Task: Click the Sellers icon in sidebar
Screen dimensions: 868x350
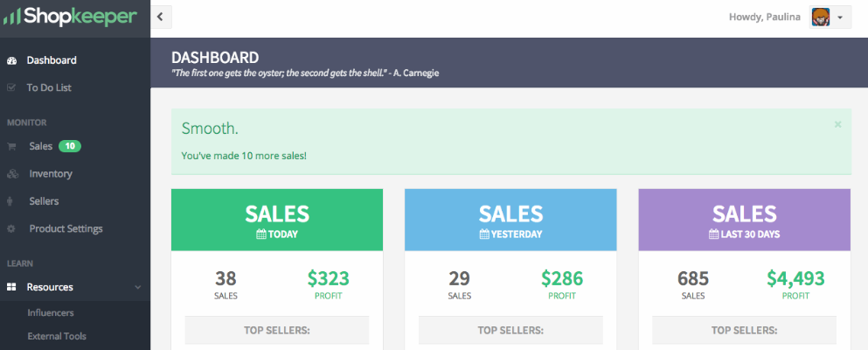Action: point(11,201)
